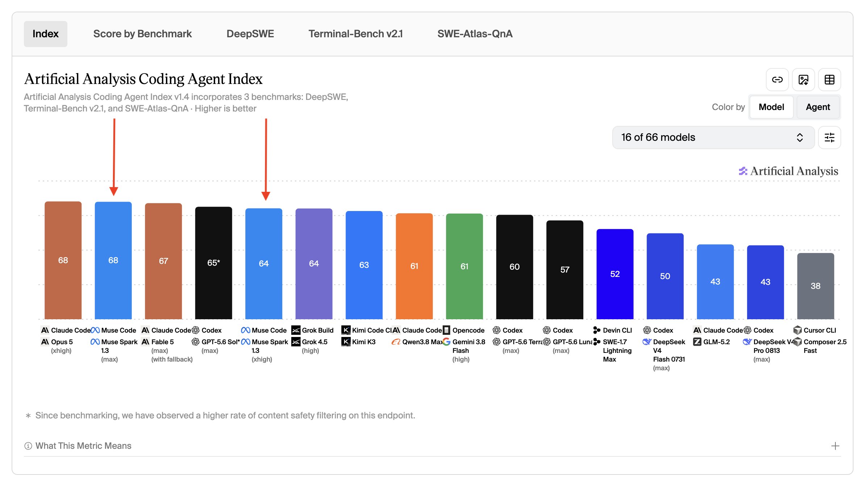Click the purple Grok 4.5 bar scoring 64

pos(314,264)
